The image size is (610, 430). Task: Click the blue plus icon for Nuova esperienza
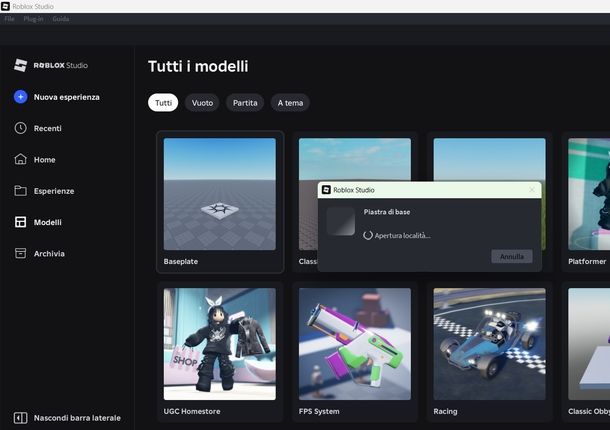[21, 97]
